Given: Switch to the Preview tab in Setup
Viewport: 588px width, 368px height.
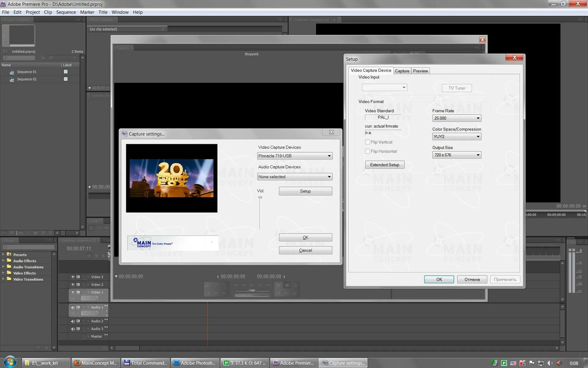Looking at the screenshot, I should coord(420,71).
